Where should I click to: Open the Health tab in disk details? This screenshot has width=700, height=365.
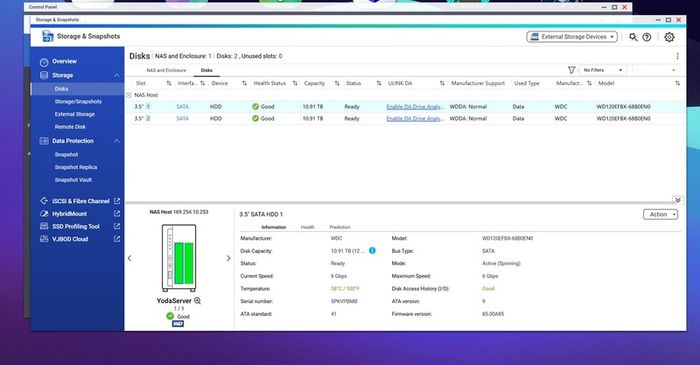click(x=307, y=227)
